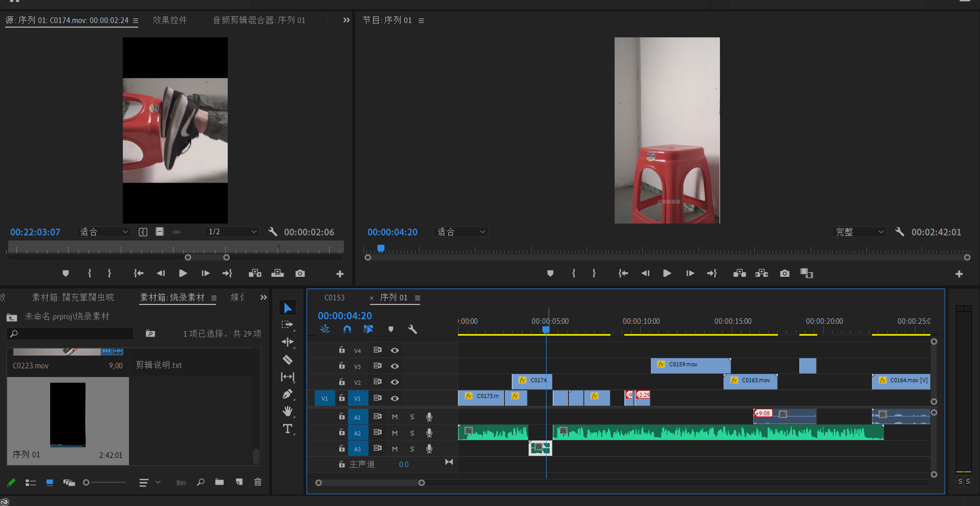Image resolution: width=980 pixels, height=506 pixels.
Task: Select the C0159.mov clip on track V3
Action: [x=690, y=365]
